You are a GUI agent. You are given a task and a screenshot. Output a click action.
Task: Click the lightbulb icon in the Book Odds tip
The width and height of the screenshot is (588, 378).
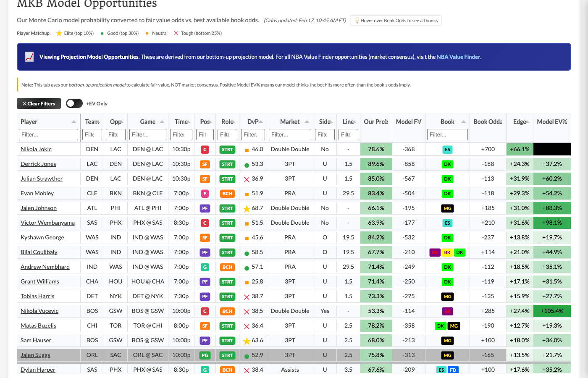[357, 20]
